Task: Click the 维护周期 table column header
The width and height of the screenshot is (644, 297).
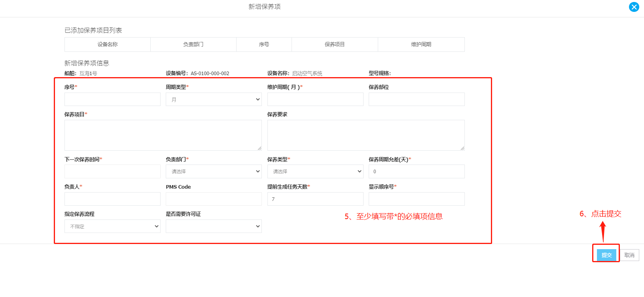Action: point(421,44)
